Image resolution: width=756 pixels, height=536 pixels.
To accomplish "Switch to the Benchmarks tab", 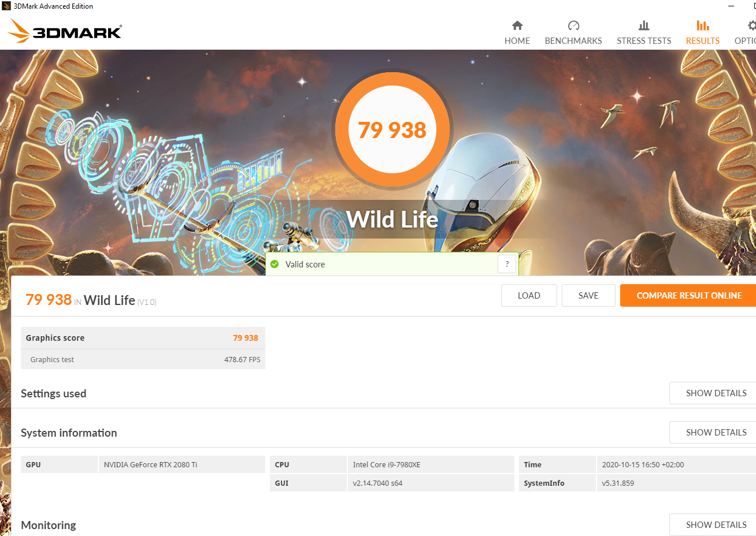I will 573,33.
